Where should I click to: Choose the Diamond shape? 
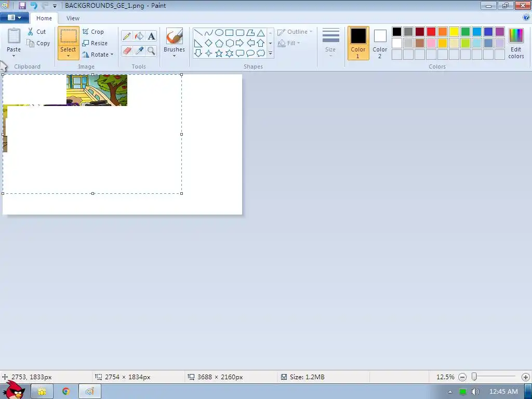(209, 43)
